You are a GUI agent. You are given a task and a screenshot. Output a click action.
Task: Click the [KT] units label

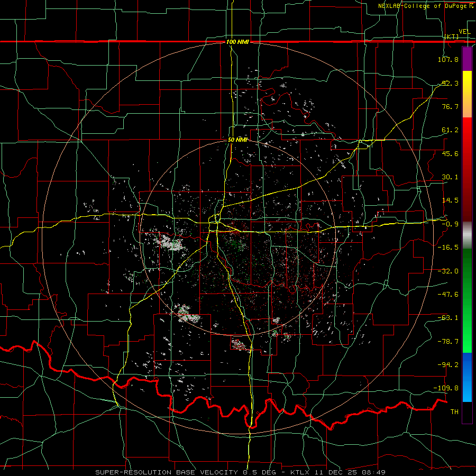pos(452,36)
